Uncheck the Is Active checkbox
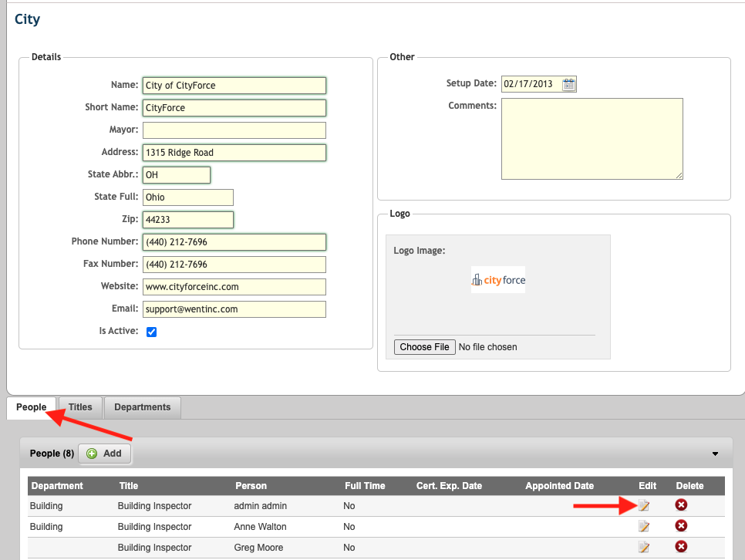Viewport: 745px width, 560px height. point(152,332)
